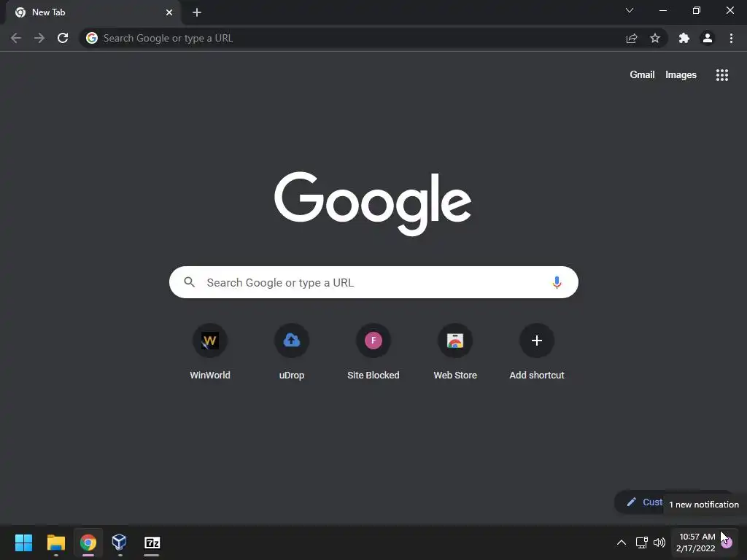This screenshot has width=747, height=560.
Task: Start voice search with the microphone
Action: 557,282
